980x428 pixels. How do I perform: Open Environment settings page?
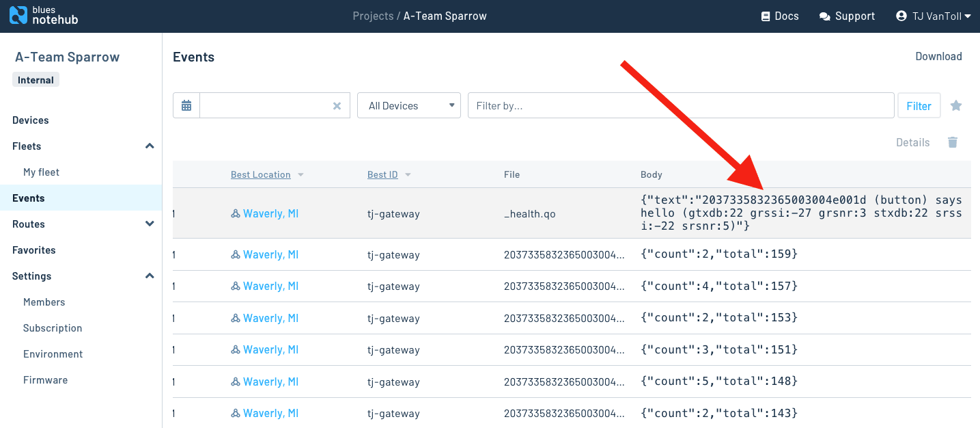[53, 354]
